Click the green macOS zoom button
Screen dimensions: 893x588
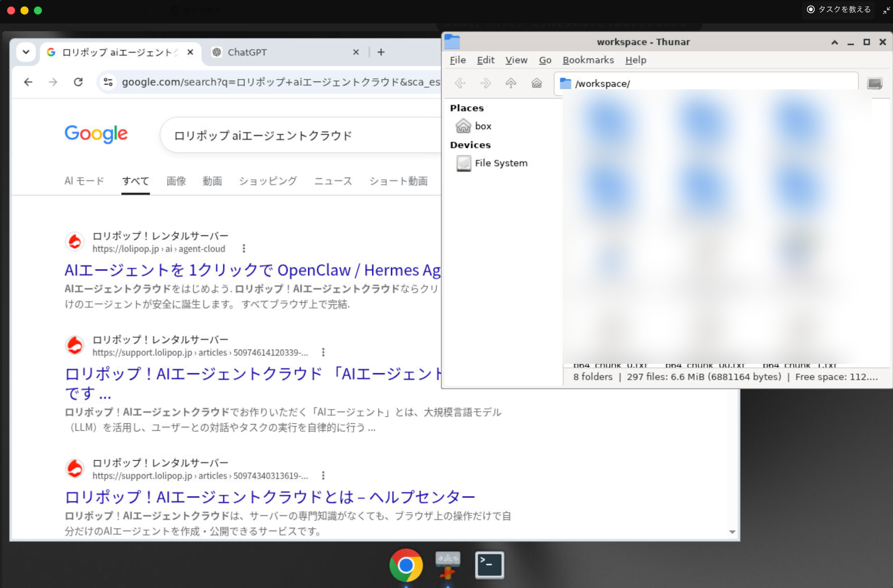pos(38,10)
